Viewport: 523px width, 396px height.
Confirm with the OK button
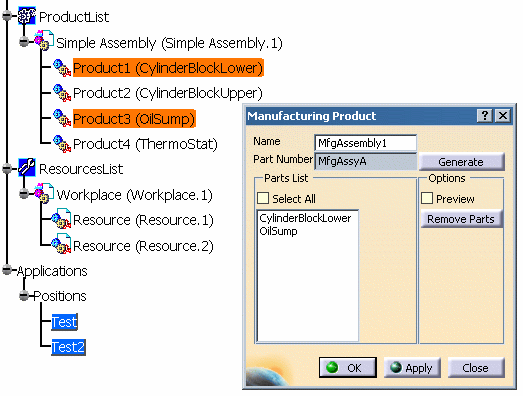(x=348, y=368)
